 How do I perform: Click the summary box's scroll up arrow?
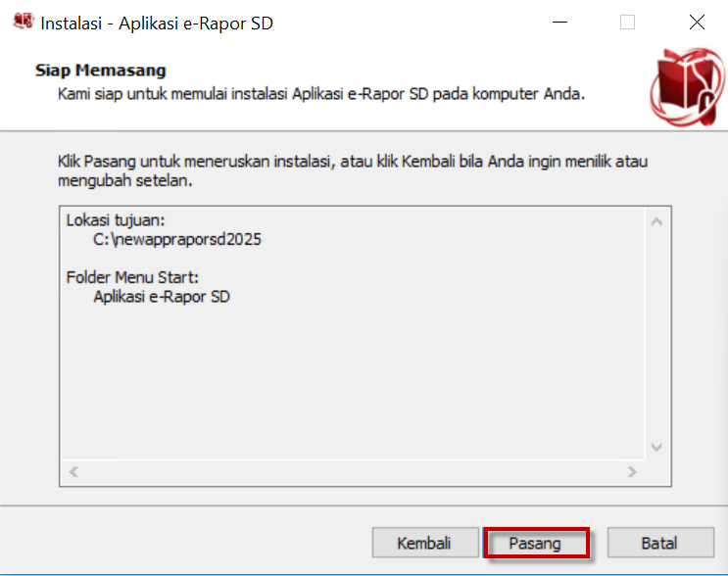[x=656, y=222]
